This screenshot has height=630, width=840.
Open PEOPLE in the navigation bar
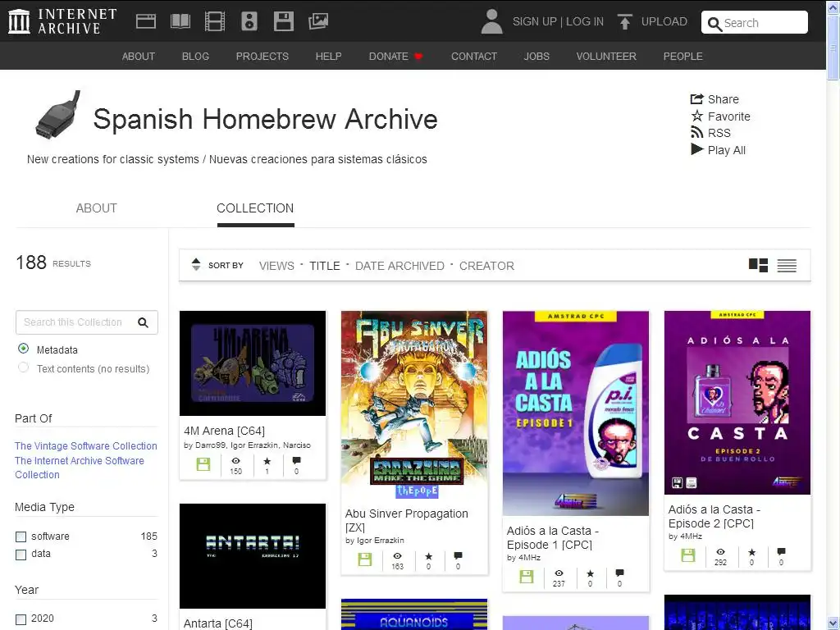tap(682, 57)
